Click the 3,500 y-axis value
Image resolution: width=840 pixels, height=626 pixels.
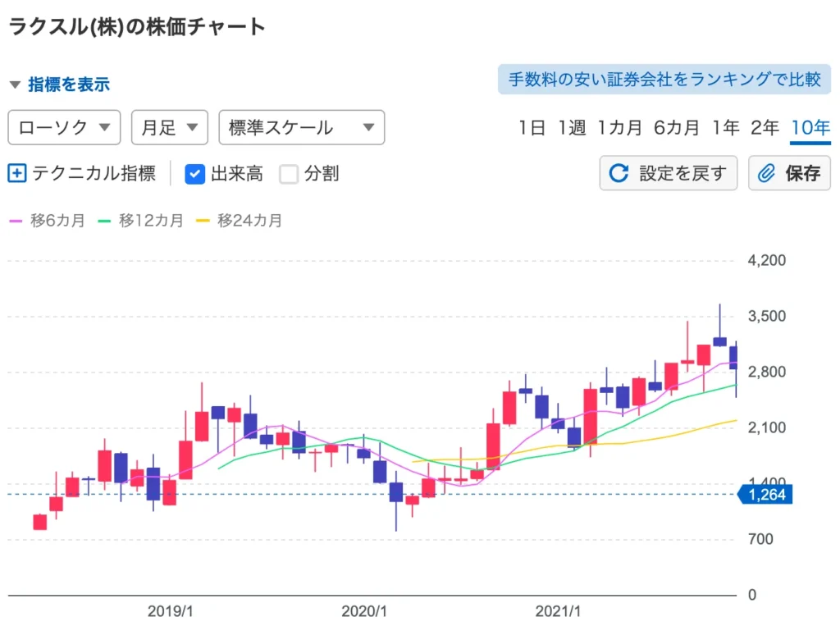(767, 316)
